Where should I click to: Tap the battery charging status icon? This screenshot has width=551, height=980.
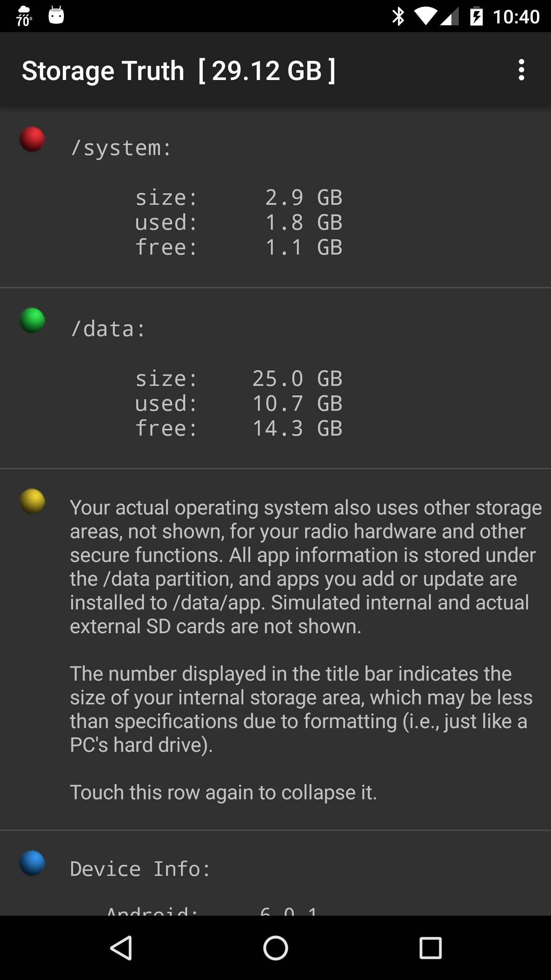476,16
